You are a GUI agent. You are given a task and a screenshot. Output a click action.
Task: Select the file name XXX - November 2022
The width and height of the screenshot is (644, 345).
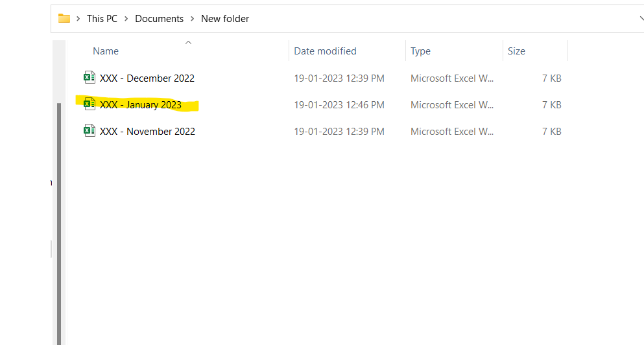coord(147,132)
